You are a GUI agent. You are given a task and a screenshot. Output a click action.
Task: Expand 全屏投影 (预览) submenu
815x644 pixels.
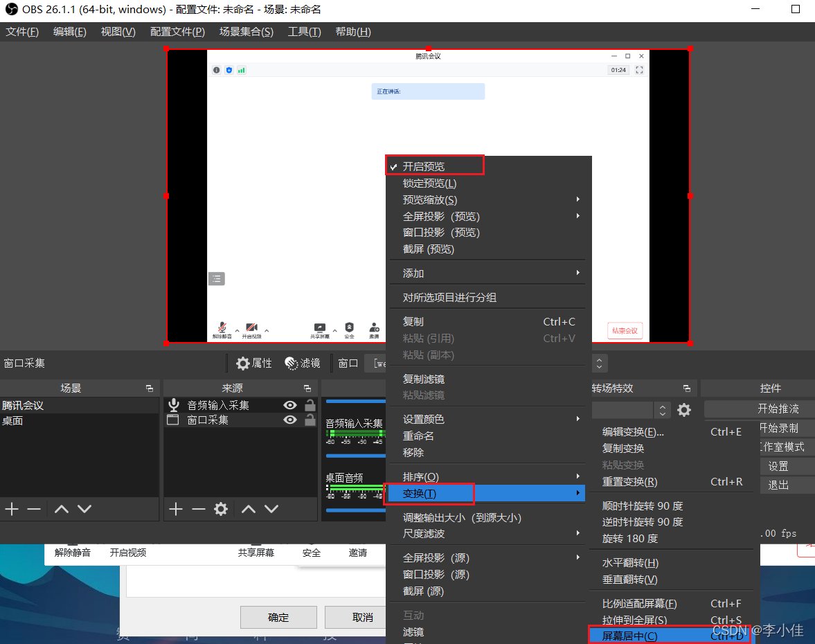(x=489, y=216)
